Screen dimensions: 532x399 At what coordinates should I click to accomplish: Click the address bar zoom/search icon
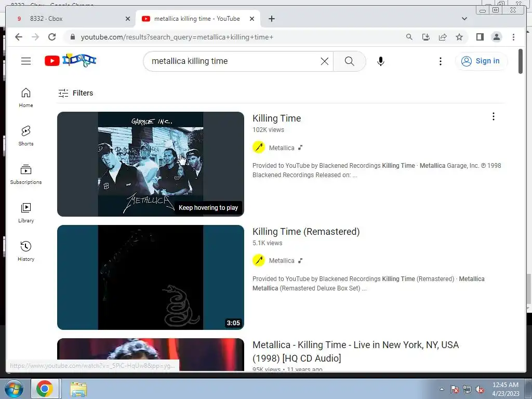tap(409, 37)
